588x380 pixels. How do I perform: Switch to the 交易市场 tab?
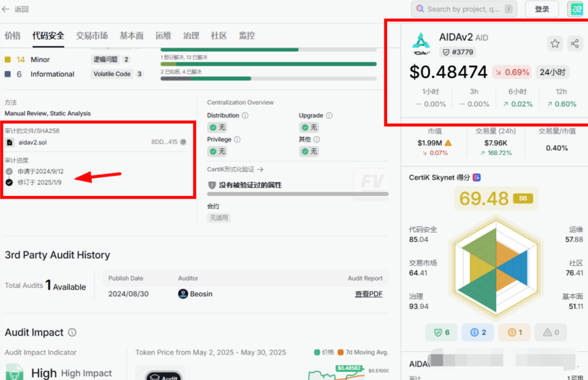coord(91,35)
